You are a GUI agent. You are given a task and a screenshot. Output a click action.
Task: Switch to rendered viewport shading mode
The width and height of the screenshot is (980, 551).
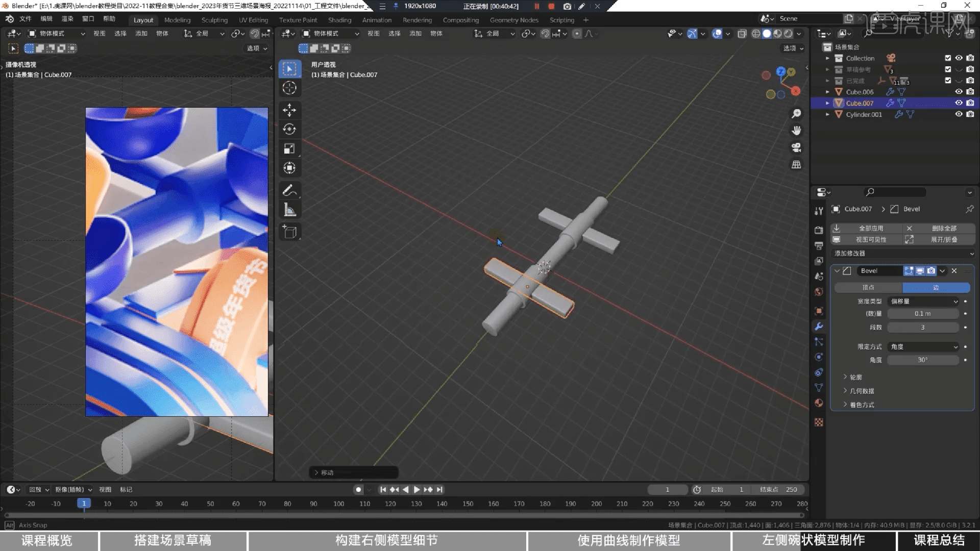click(788, 34)
